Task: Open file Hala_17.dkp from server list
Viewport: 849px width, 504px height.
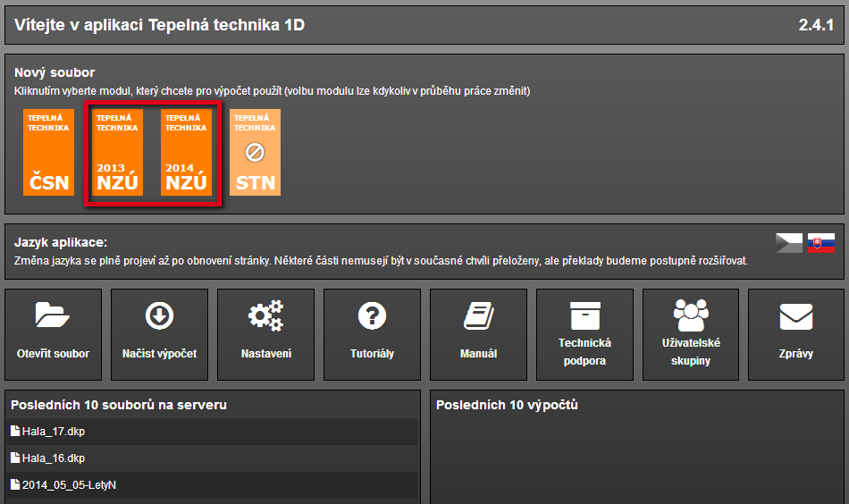Action: coord(213,432)
